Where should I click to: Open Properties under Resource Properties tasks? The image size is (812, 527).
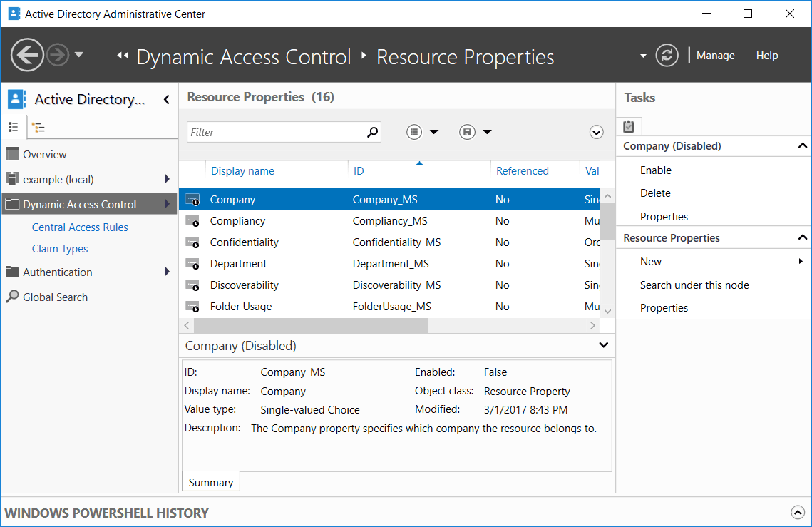click(x=664, y=308)
